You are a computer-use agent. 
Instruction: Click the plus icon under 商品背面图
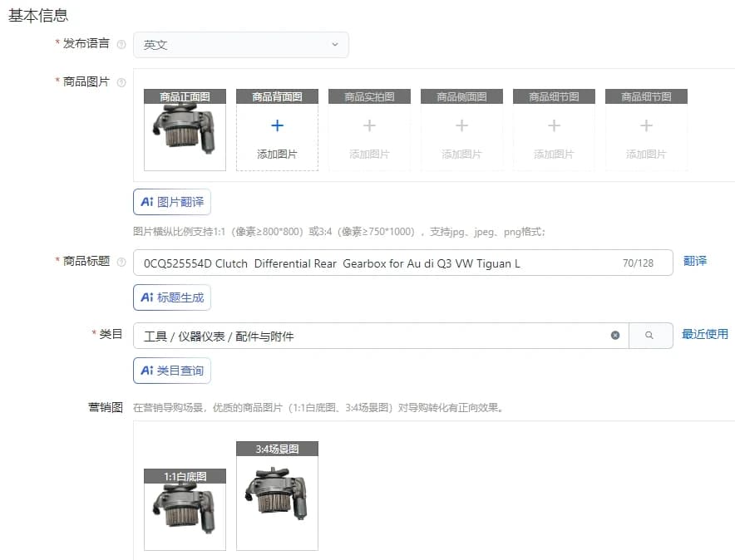pyautogui.click(x=277, y=125)
